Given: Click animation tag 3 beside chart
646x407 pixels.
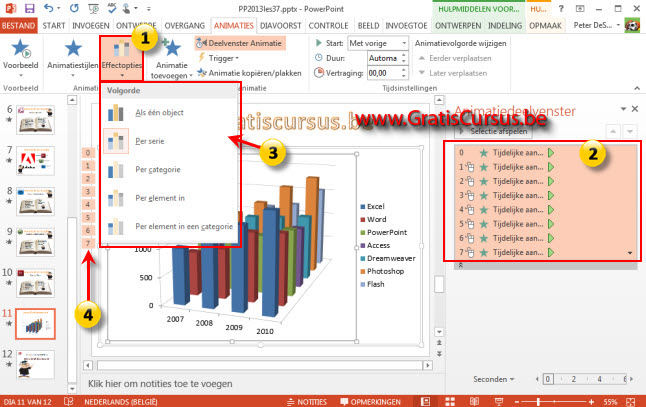Looking at the screenshot, I should pyautogui.click(x=88, y=191).
